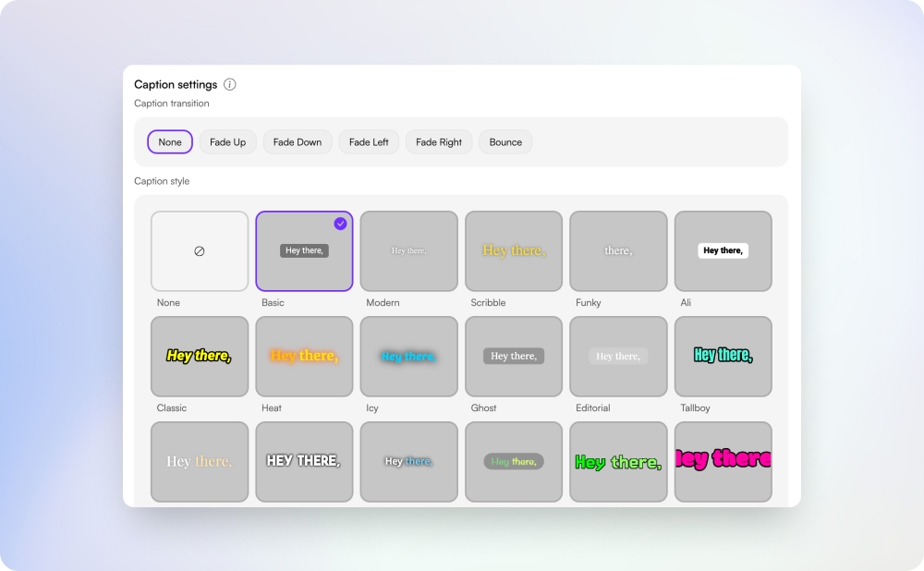924x571 pixels.
Task: Apply the Fade Up transition
Action: coord(227,141)
